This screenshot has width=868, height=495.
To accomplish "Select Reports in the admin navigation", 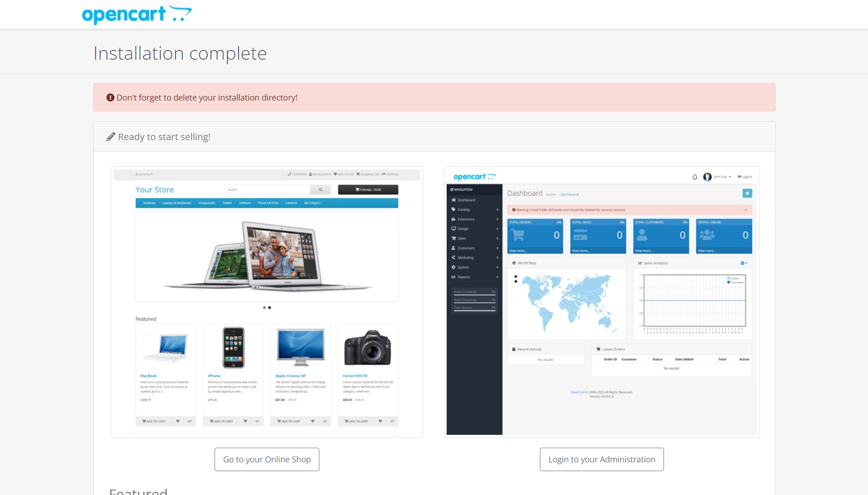I will (464, 277).
